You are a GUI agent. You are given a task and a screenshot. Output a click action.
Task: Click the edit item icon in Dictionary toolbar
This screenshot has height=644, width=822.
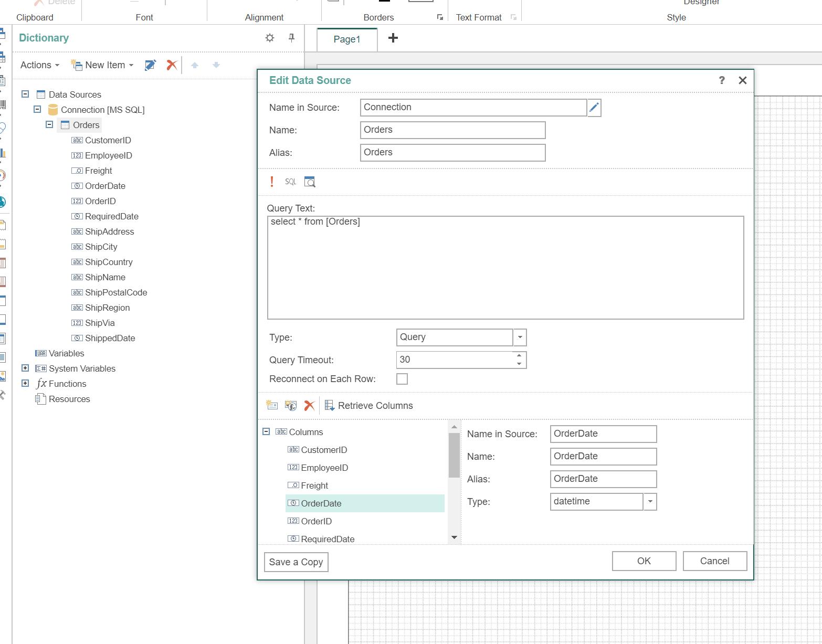click(151, 65)
